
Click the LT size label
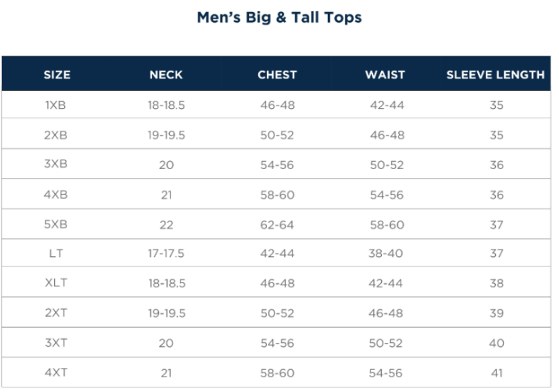pyautogui.click(x=55, y=254)
